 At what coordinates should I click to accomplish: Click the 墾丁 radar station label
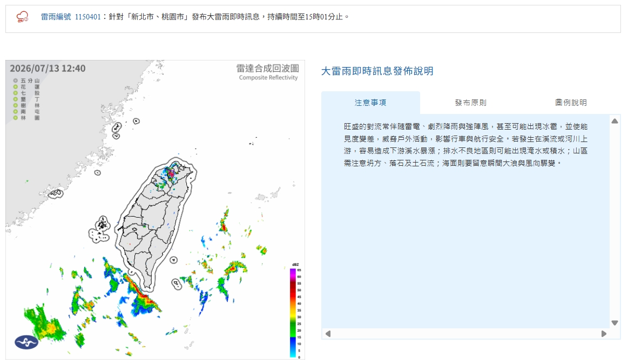click(x=30, y=99)
